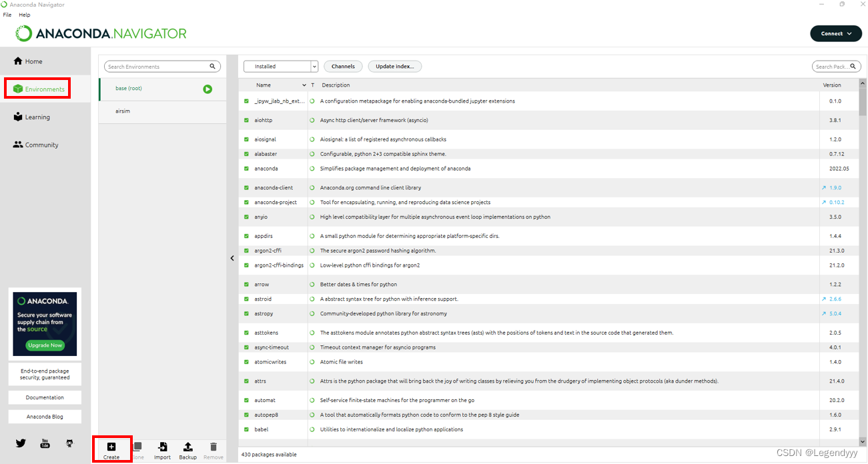The width and height of the screenshot is (868, 464).
Task: Toggle checkbox for anaconda-client package
Action: tap(246, 188)
